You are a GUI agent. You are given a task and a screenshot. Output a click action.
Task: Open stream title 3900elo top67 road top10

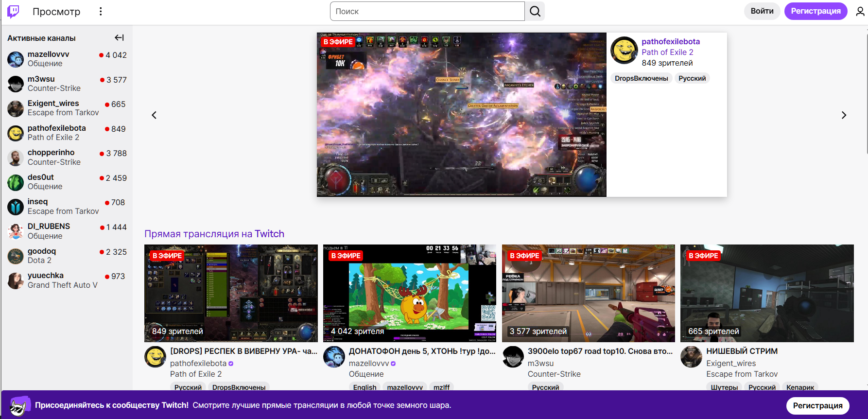600,351
